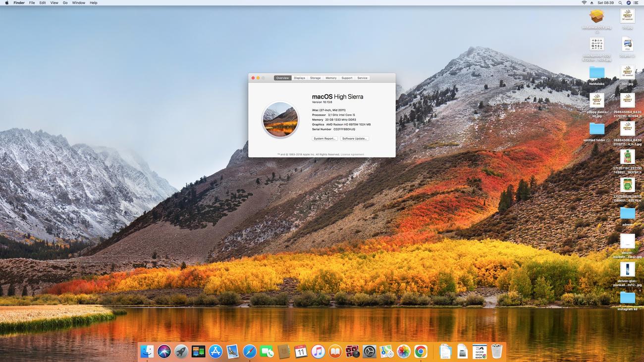
Task: Switch to the Displays tab
Action: (x=299, y=78)
